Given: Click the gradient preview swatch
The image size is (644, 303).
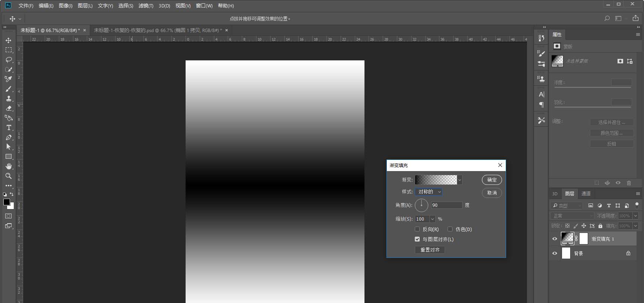Looking at the screenshot, I should click(436, 180).
